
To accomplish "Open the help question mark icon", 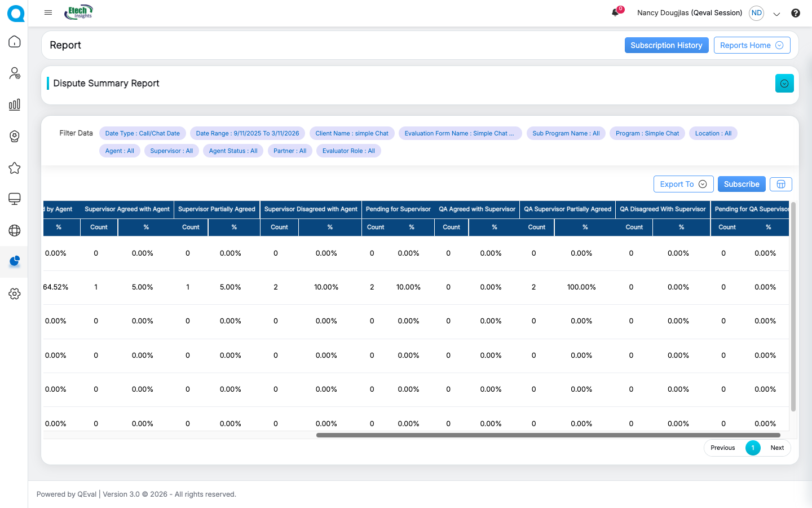I will click(795, 13).
